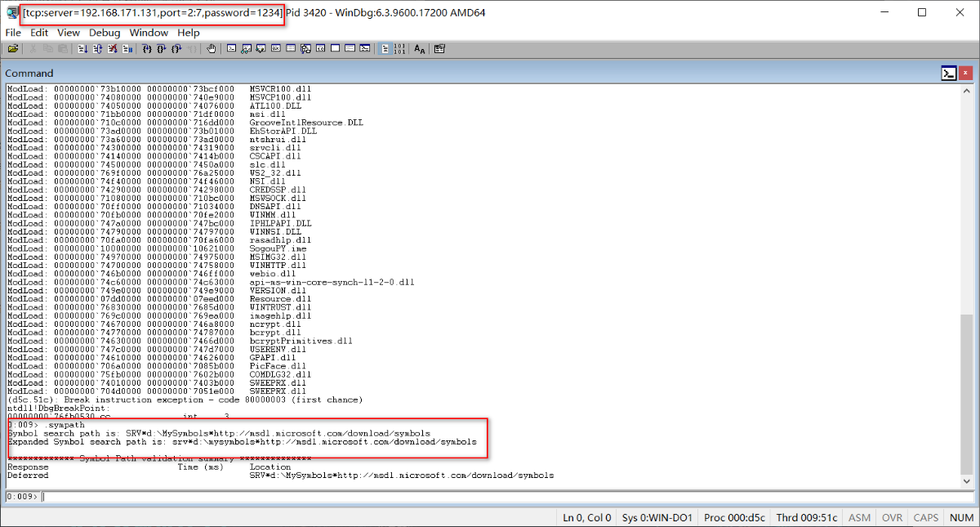Click the WS2_32.dll module line
This screenshot has height=527, width=980.
click(x=154, y=173)
